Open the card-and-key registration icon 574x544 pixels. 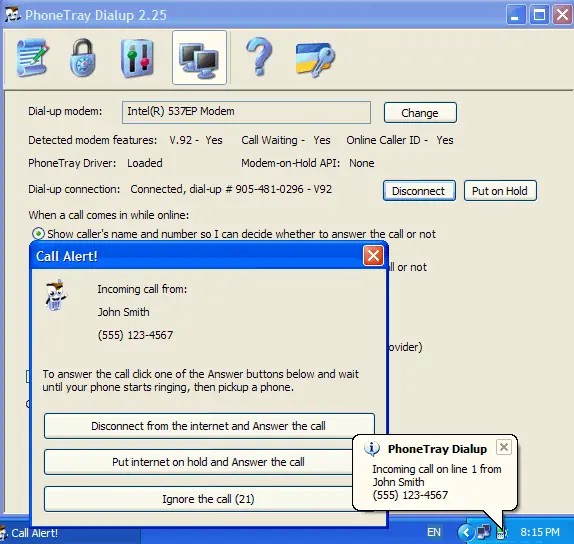(314, 59)
